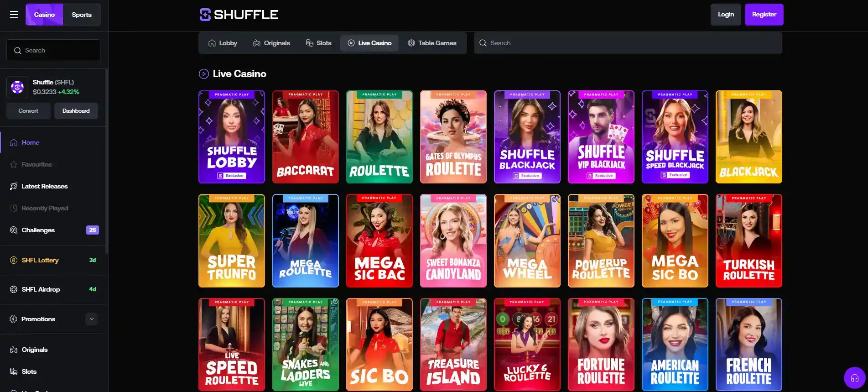Click the Latest Releases rocket icon

[14, 186]
